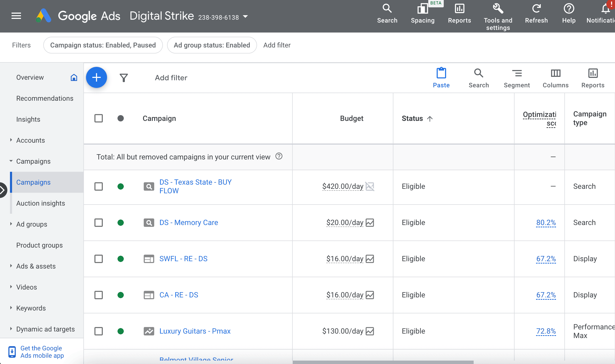Go to the Overview page
The width and height of the screenshot is (615, 364).
(x=30, y=77)
